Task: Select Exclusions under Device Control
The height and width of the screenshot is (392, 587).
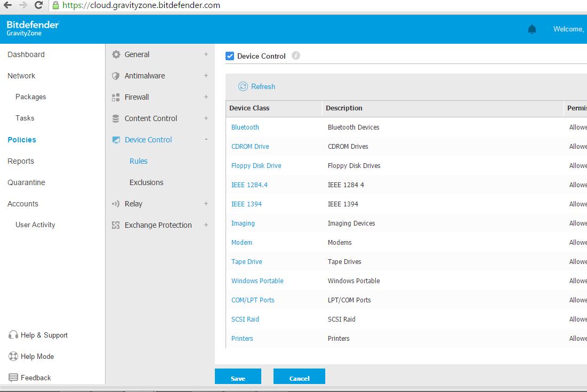Action: click(x=147, y=182)
